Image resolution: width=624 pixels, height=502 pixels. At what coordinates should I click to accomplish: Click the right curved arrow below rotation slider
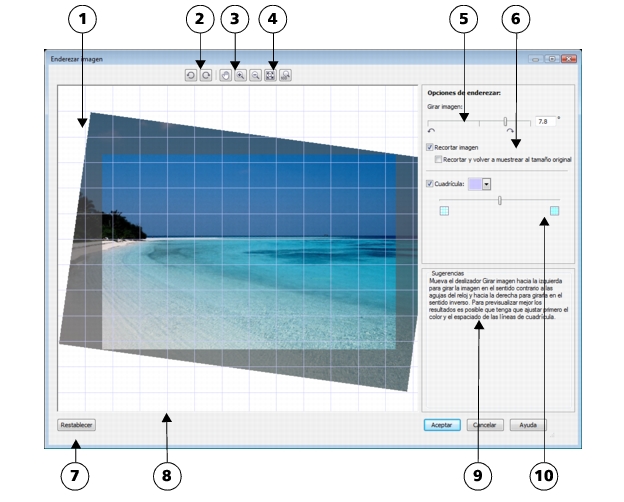[510, 132]
